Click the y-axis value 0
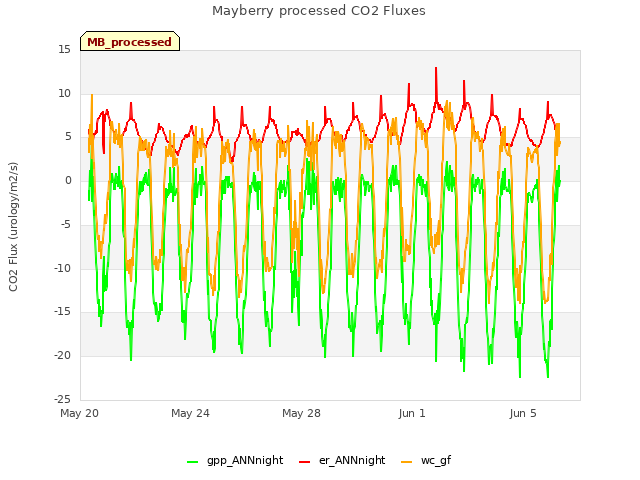The height and width of the screenshot is (480, 640). 68,180
